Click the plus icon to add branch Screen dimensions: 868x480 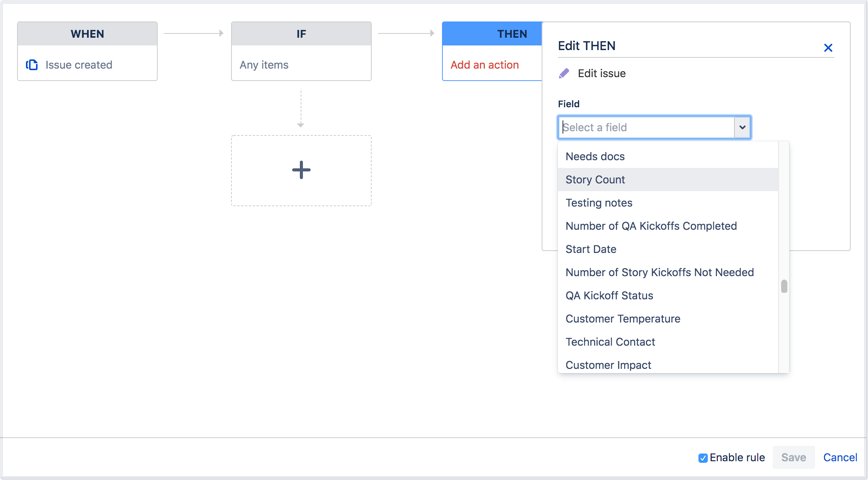(x=301, y=170)
